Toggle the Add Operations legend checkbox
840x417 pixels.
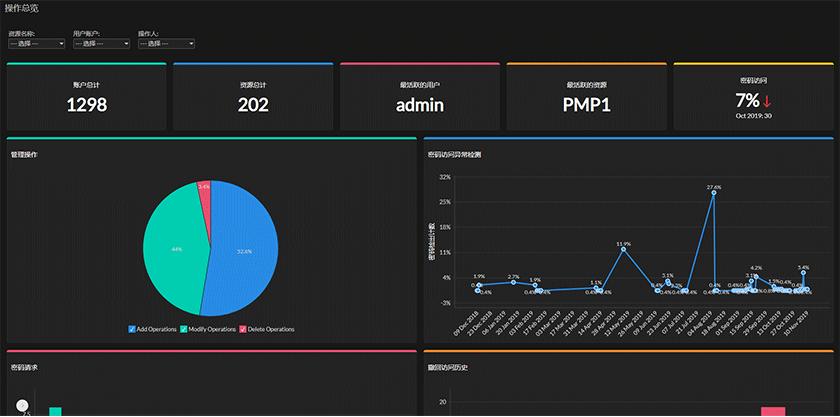coord(132,329)
